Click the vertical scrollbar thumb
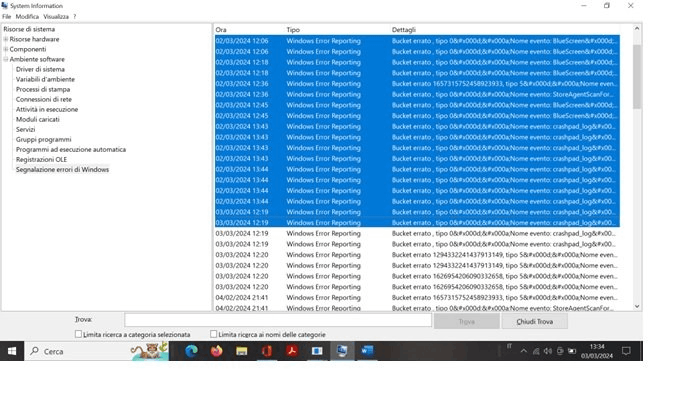 point(637,76)
